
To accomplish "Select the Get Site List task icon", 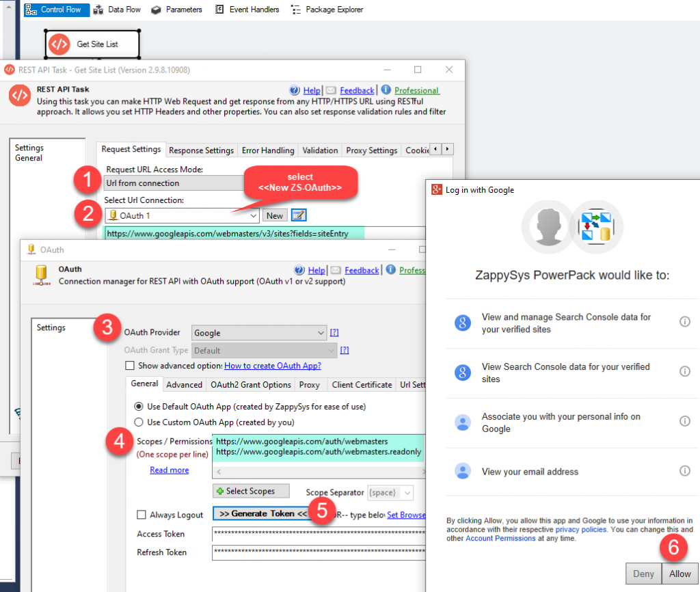I will coord(59,43).
